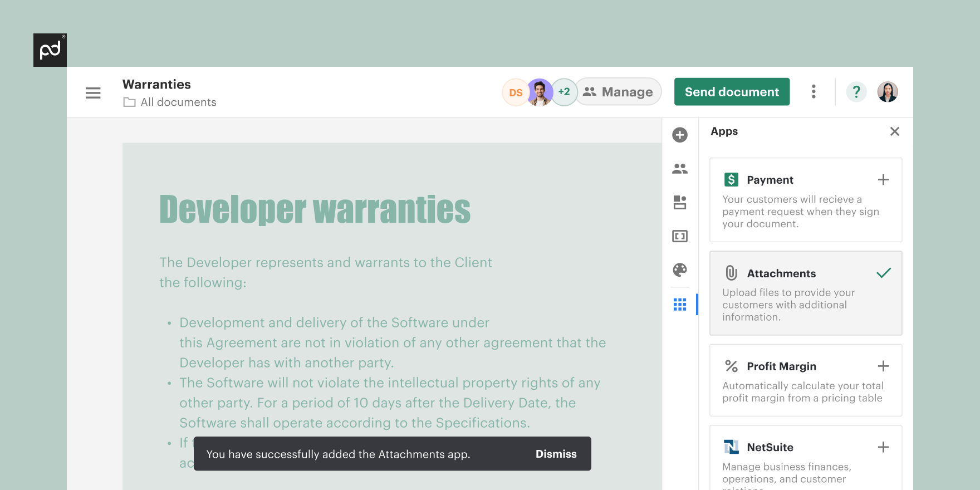Toggle the Attachments app checkmark

coord(883,273)
